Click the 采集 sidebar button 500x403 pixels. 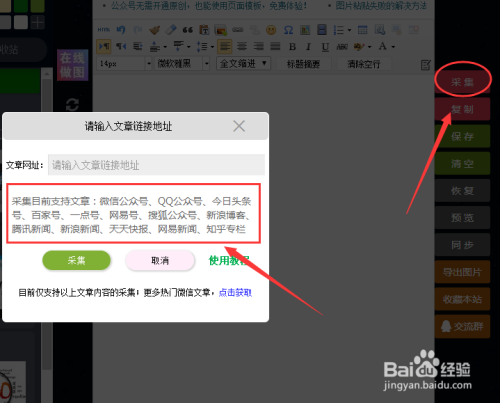[x=462, y=82]
